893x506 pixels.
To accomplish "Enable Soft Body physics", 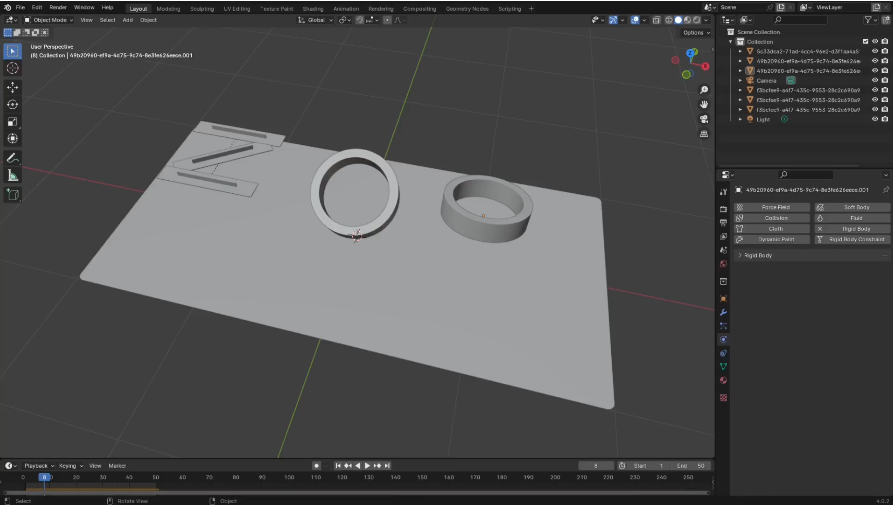I will [852, 207].
